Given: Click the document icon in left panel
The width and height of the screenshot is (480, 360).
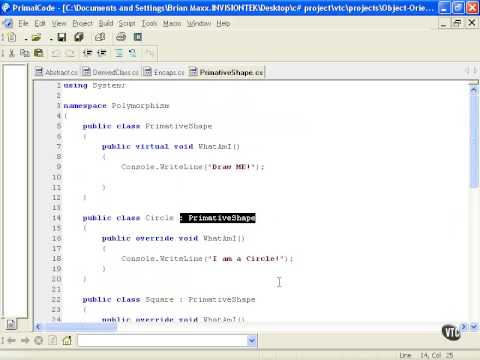Looking at the screenshot, I should (x=11, y=324).
